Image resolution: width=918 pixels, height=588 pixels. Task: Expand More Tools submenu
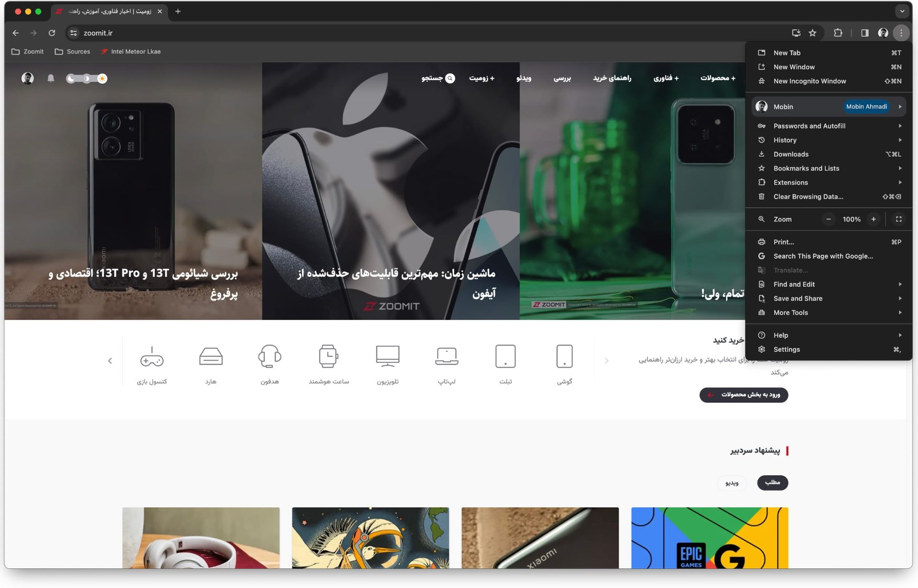click(x=829, y=313)
